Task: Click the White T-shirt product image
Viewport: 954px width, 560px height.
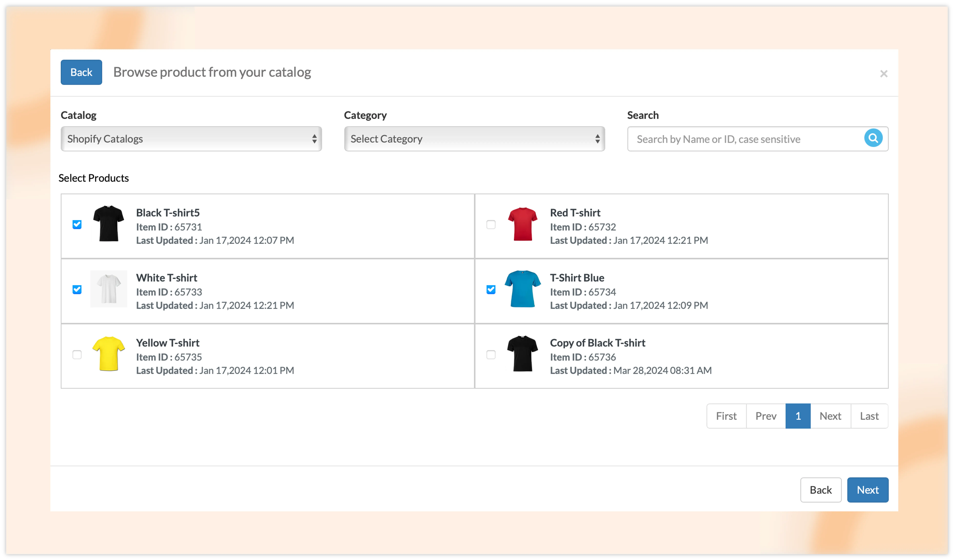Action: (109, 289)
